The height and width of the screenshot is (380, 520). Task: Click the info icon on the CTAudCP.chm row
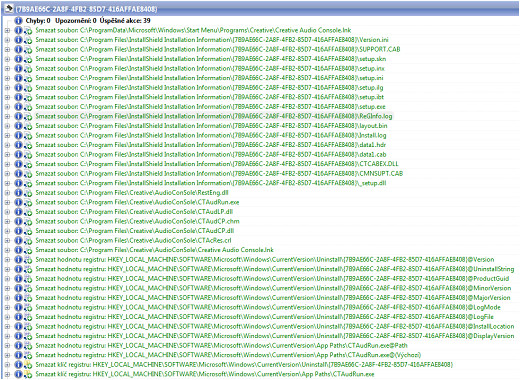tap(18, 221)
